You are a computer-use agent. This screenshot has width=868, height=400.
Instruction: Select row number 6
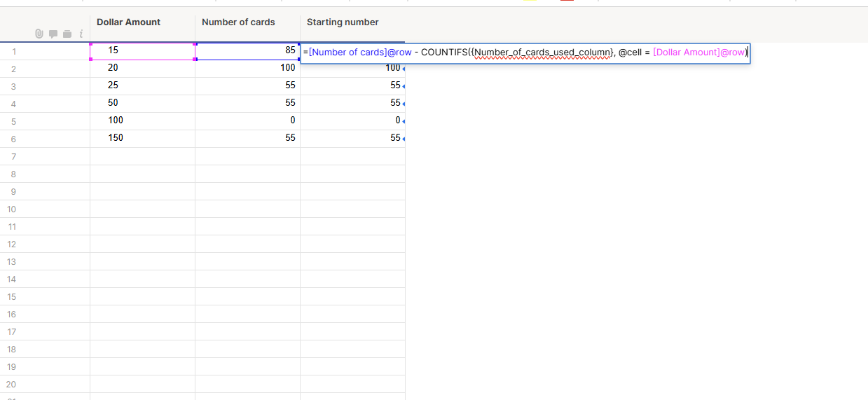pos(14,139)
